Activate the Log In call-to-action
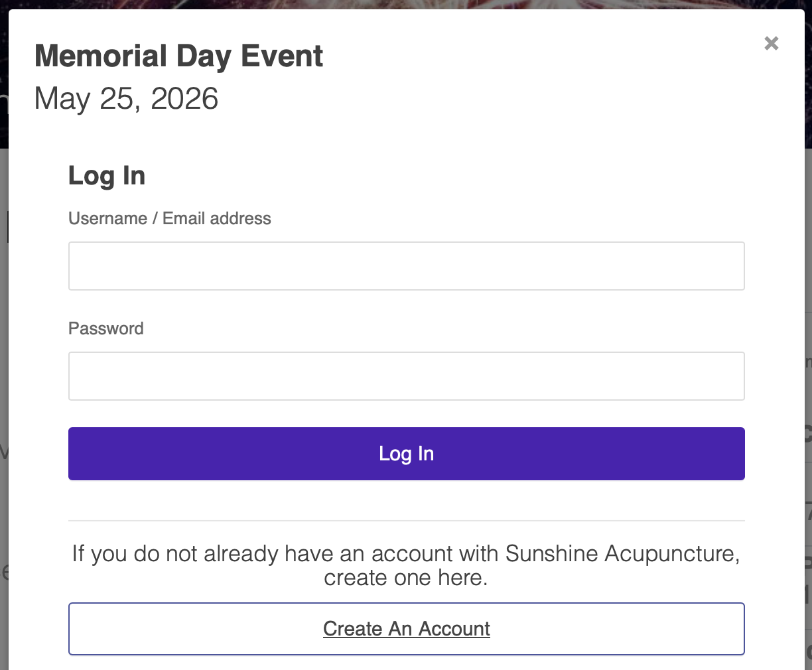 (x=406, y=453)
